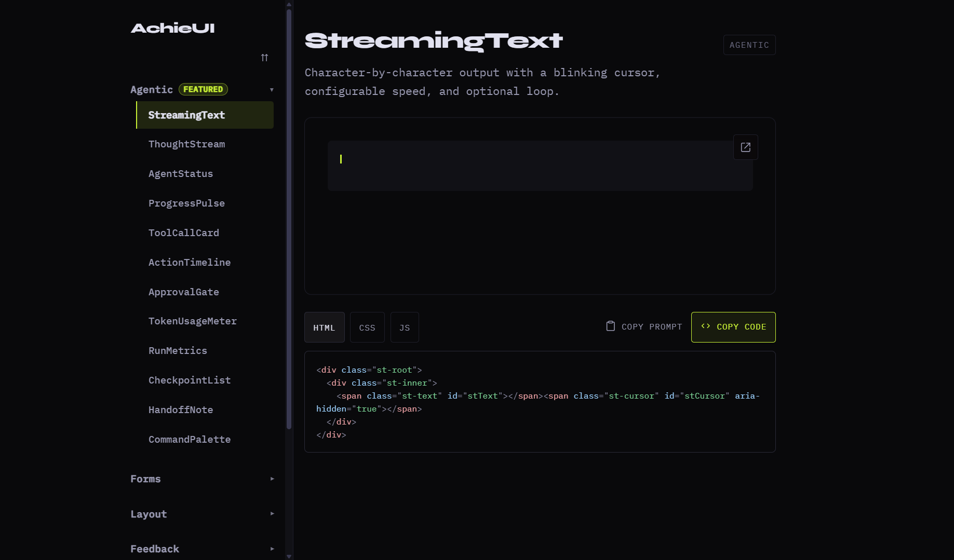Click inside the streaming text preview box

tap(539, 166)
